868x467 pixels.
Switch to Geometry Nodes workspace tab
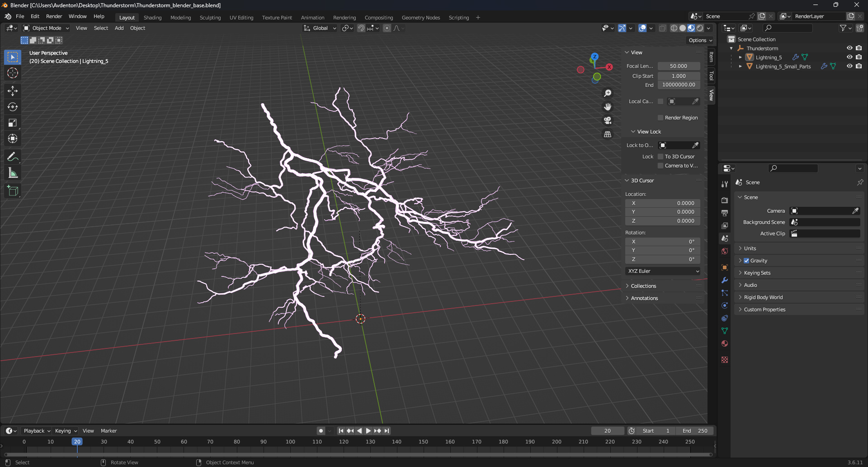tap(420, 18)
